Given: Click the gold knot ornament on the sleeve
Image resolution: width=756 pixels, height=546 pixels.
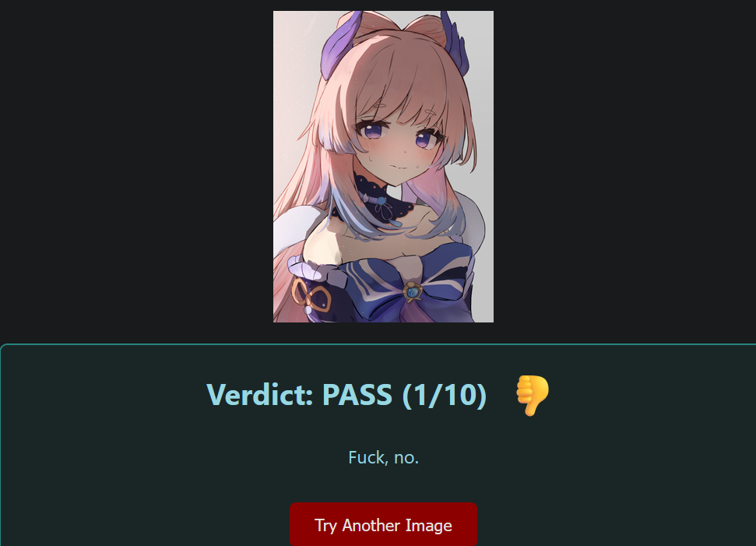Looking at the screenshot, I should 311,295.
